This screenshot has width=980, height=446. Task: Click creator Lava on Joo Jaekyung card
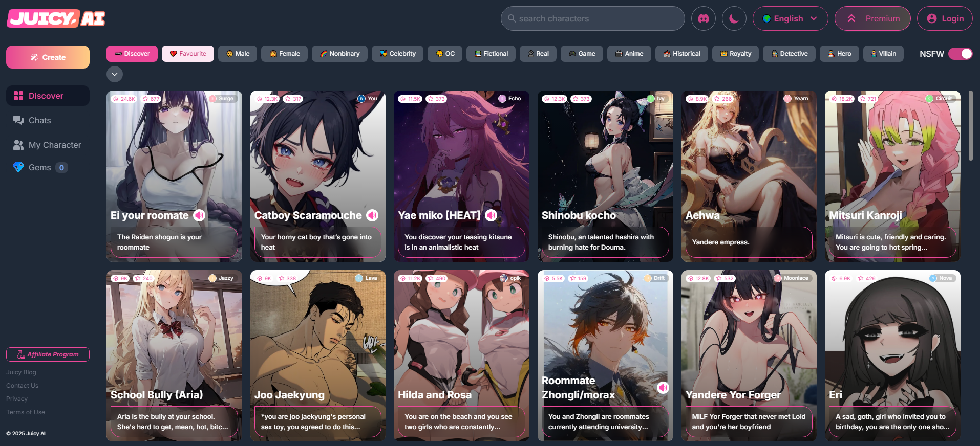coord(367,278)
